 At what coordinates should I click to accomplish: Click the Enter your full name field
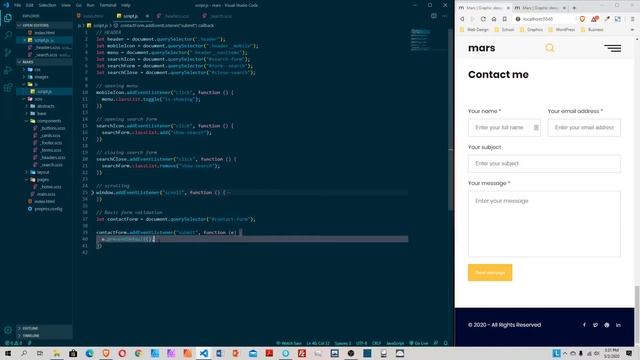coord(504,128)
